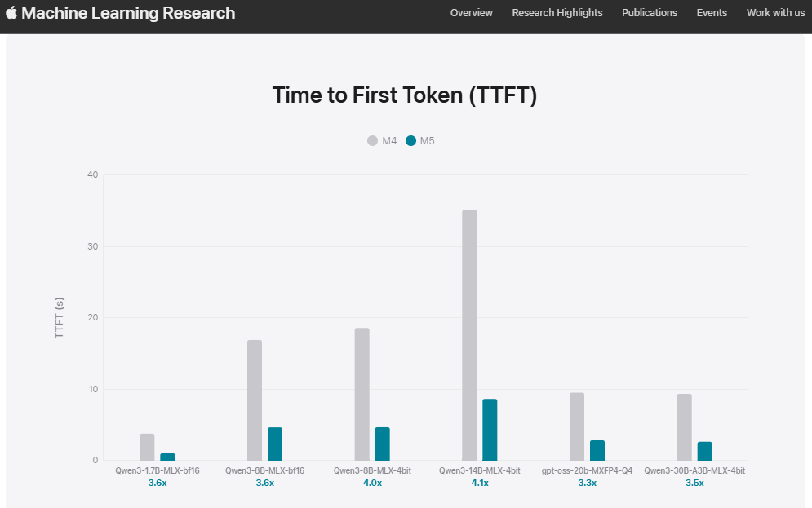Select the M4 bar for Qwen3-14B-MLX-4bit
This screenshot has height=508, width=812.
point(469,334)
